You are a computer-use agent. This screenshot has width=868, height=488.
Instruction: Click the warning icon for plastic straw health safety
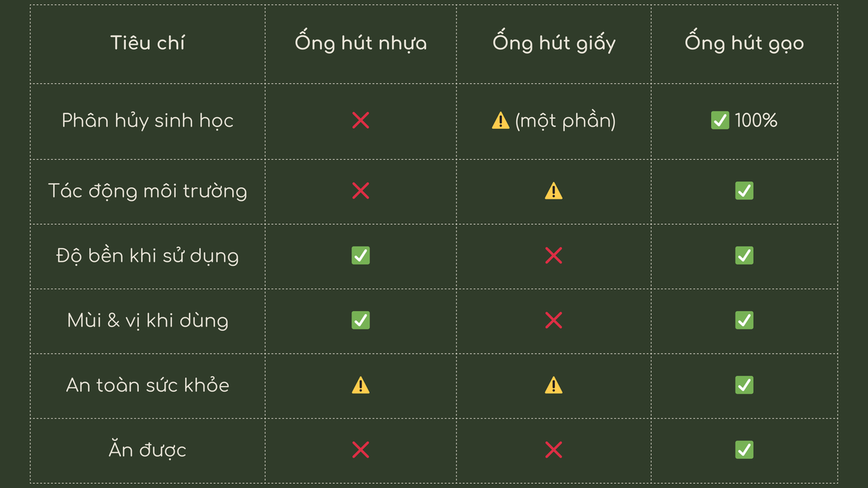tap(360, 385)
